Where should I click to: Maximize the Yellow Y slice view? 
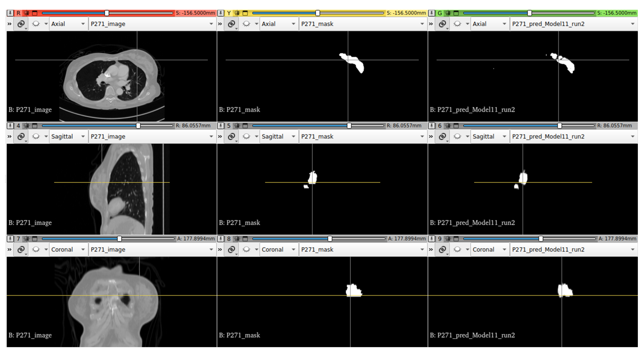pos(245,13)
